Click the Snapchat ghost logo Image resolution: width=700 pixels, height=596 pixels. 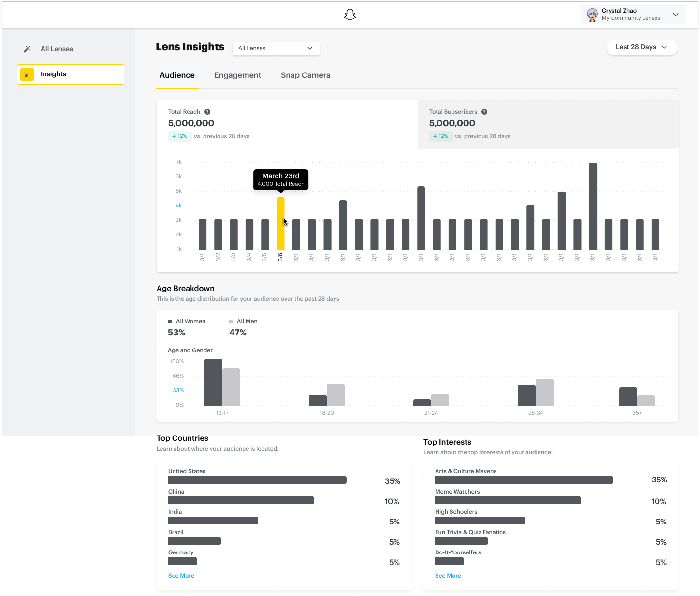(x=350, y=15)
